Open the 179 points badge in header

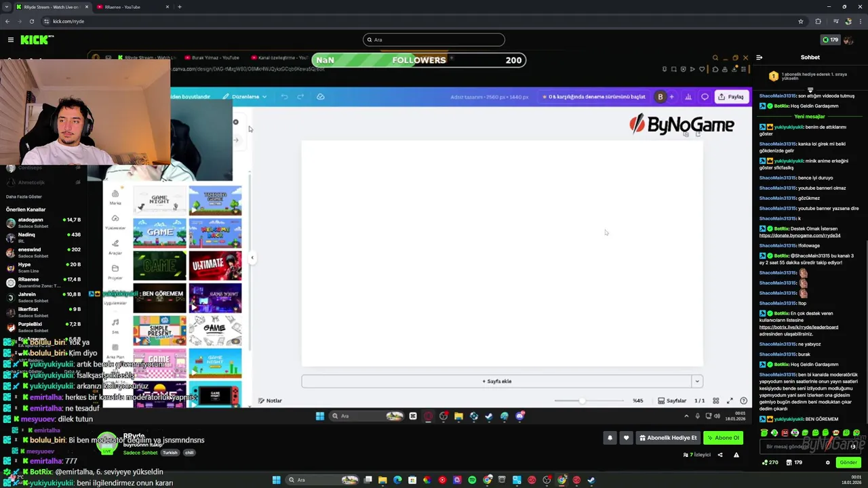(831, 40)
